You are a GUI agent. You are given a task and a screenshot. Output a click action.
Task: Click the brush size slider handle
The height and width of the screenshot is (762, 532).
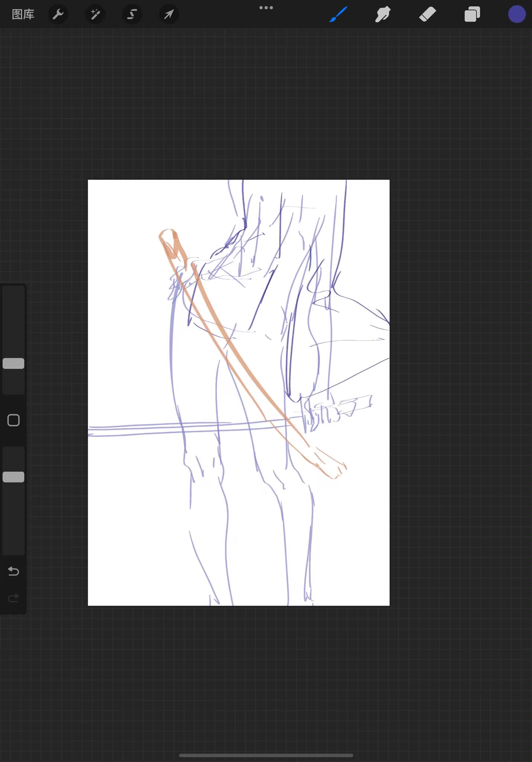(x=13, y=364)
